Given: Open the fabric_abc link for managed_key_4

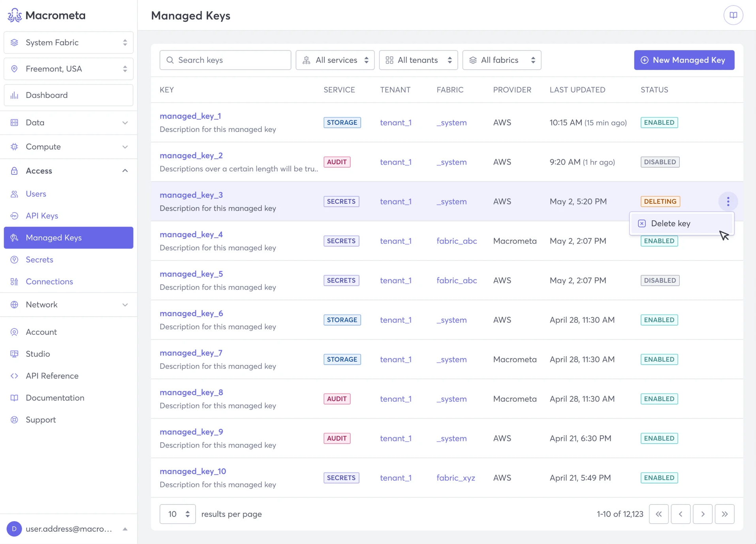Looking at the screenshot, I should [457, 241].
